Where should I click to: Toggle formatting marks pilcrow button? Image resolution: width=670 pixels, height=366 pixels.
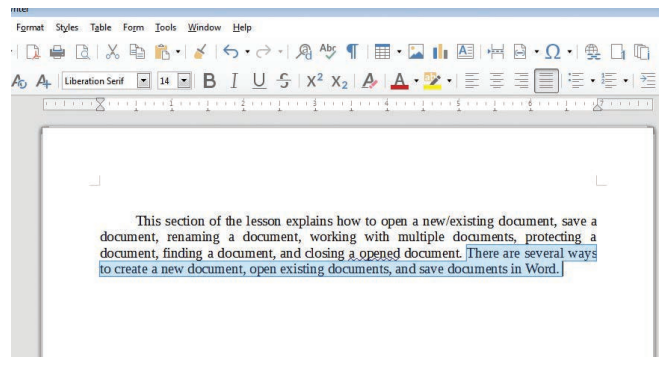pyautogui.click(x=352, y=52)
